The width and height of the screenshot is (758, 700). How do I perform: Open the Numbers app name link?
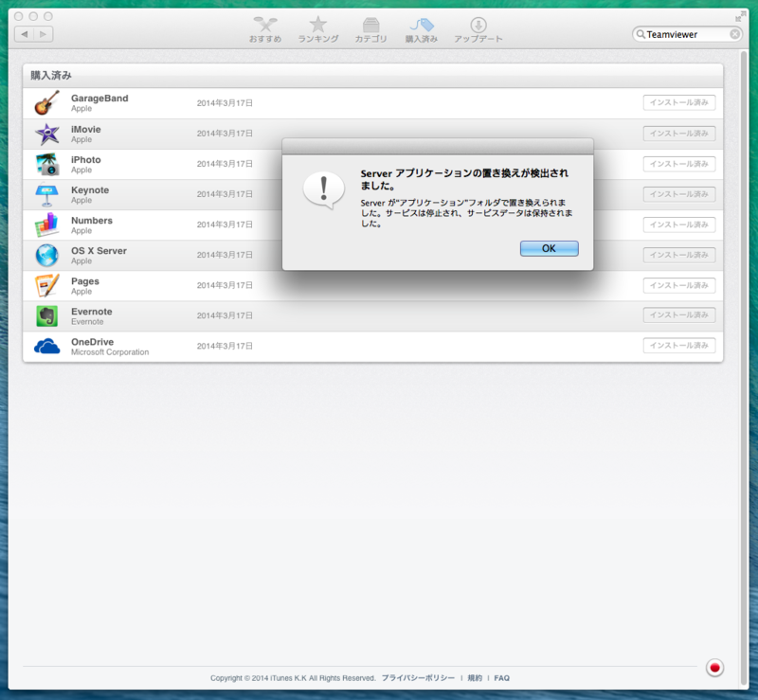click(x=92, y=221)
